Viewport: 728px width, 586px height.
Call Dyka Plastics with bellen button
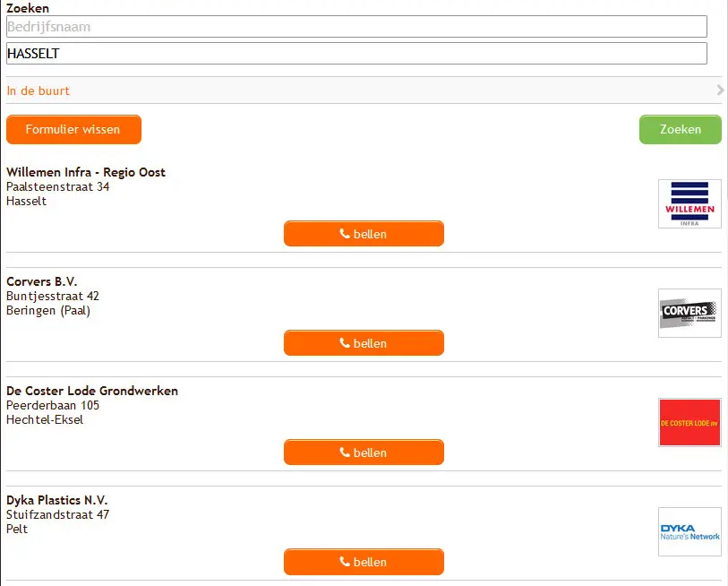click(364, 562)
